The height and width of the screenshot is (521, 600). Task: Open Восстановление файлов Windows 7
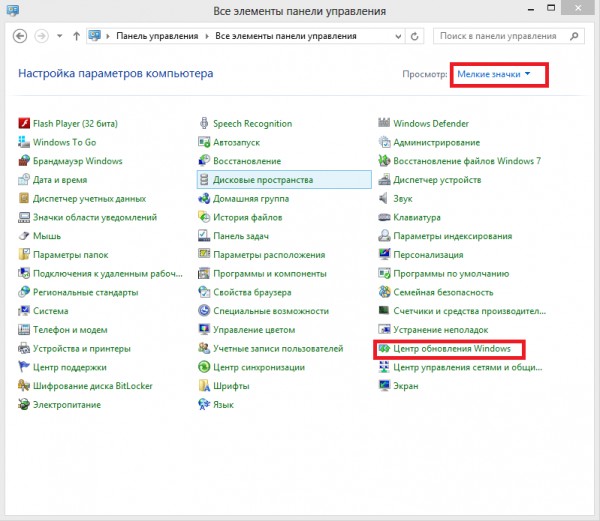tap(460, 161)
